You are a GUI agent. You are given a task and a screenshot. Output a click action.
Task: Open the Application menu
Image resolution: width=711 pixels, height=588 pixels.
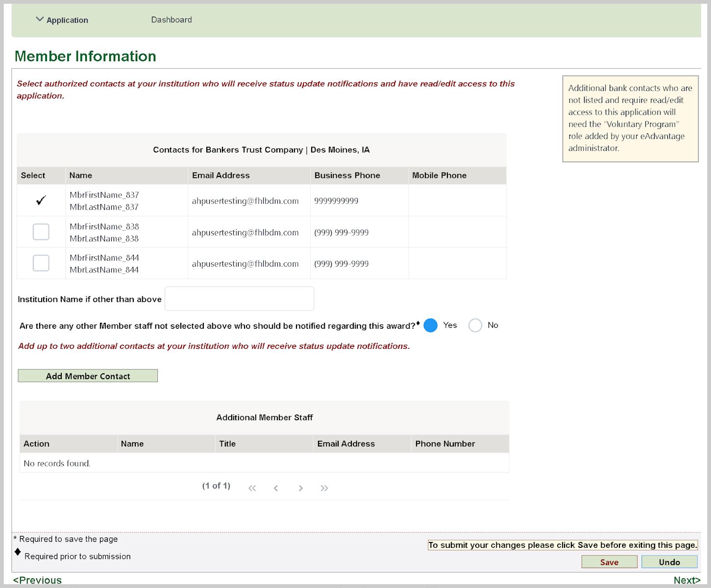[x=67, y=20]
